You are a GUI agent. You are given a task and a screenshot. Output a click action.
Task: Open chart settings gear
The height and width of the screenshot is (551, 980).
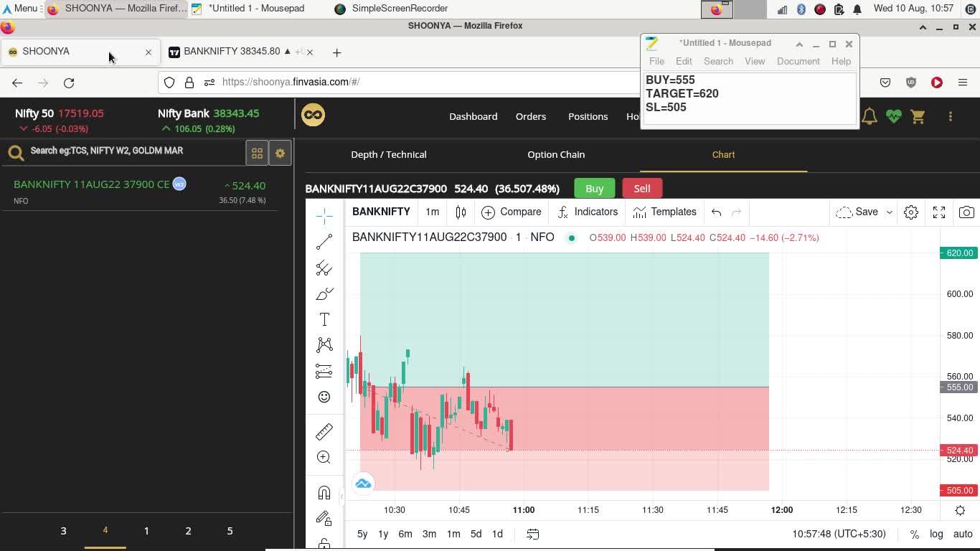(x=911, y=212)
